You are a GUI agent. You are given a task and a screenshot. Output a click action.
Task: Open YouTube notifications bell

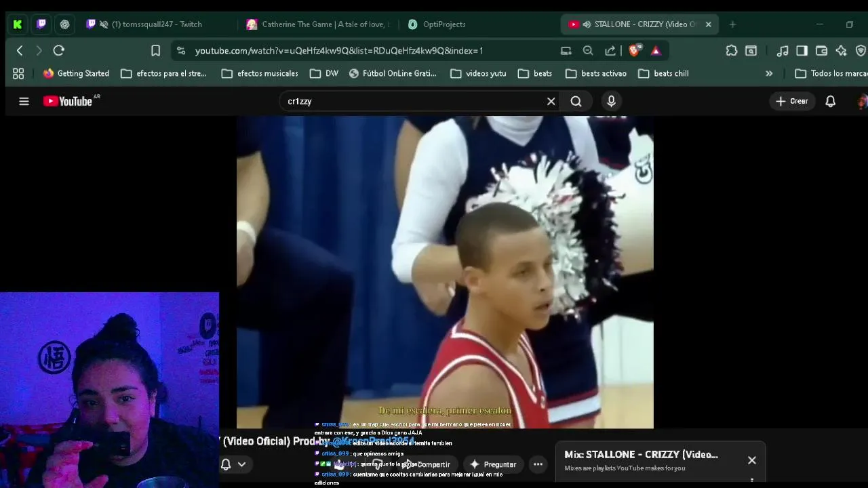point(830,101)
